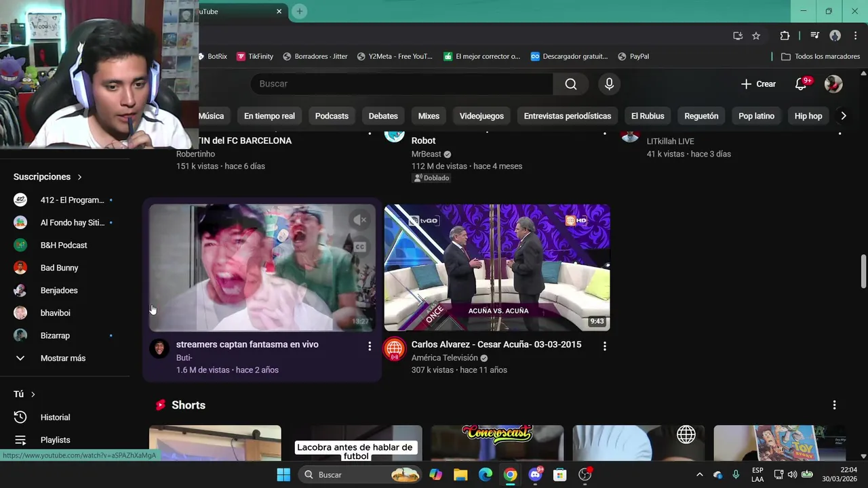Viewport: 868px width, 488px height.
Task: Open Todos los marcadores folder
Action: tap(821, 56)
